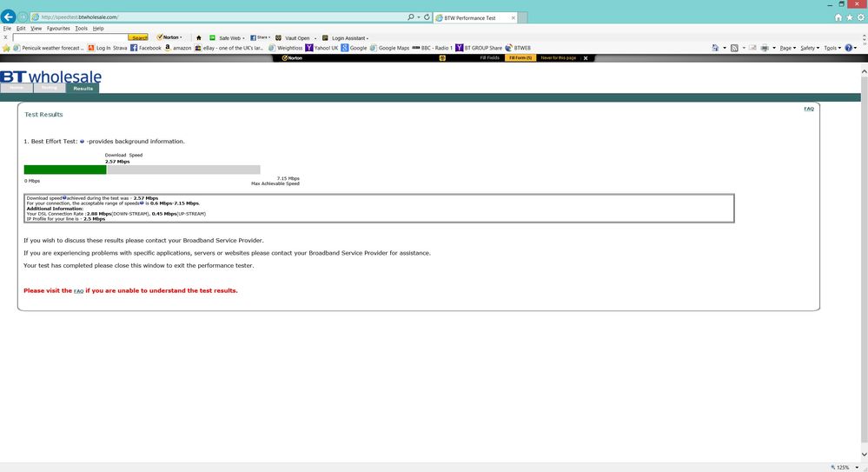Expand the Login Assistant dropdown arrow
The height and width of the screenshot is (472, 868).
[368, 38]
